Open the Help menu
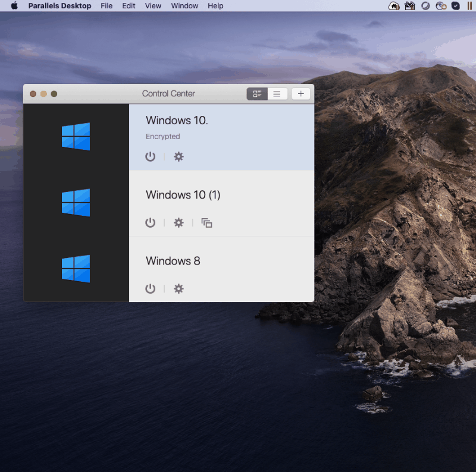The height and width of the screenshot is (472, 476). [215, 6]
